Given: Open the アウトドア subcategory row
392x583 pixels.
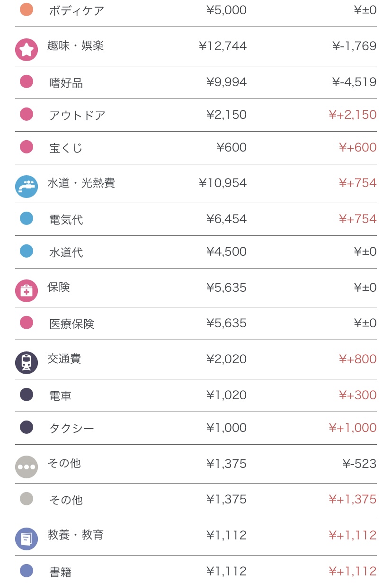Looking at the screenshot, I should [77, 115].
